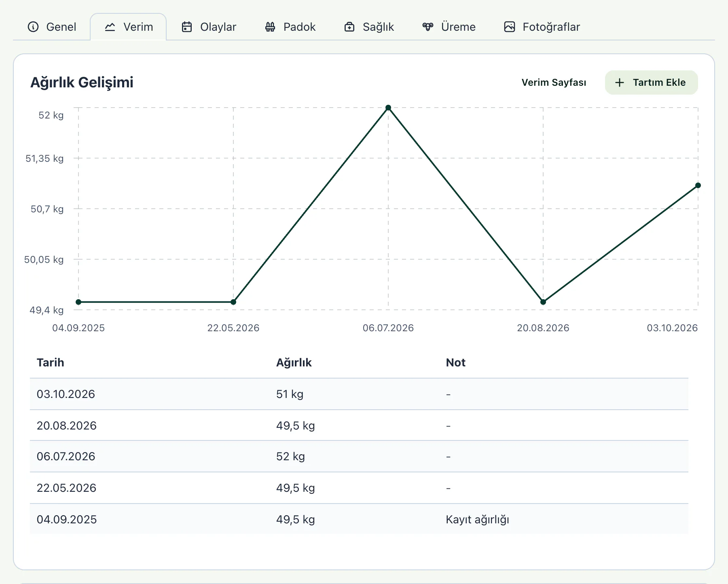The height and width of the screenshot is (584, 728).
Task: Click the Tartım Ekle button
Action: pos(651,83)
